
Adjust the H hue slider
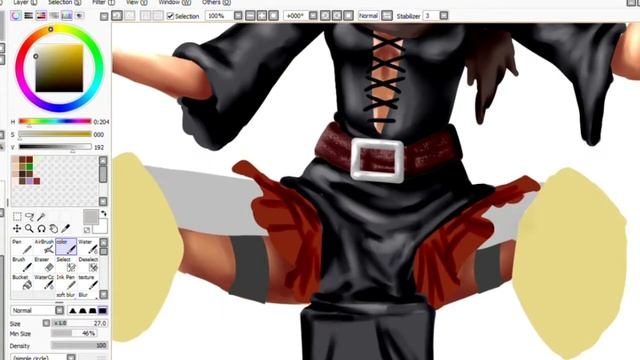click(x=55, y=121)
